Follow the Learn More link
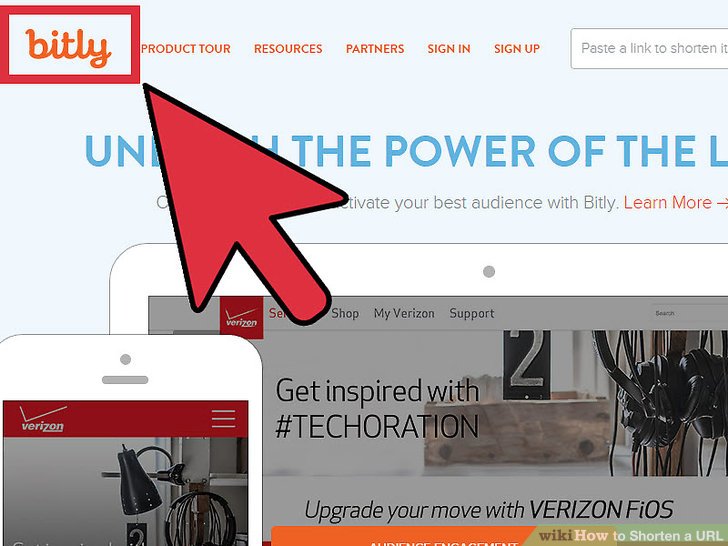Viewport: 728px width, 546px height. point(667,203)
